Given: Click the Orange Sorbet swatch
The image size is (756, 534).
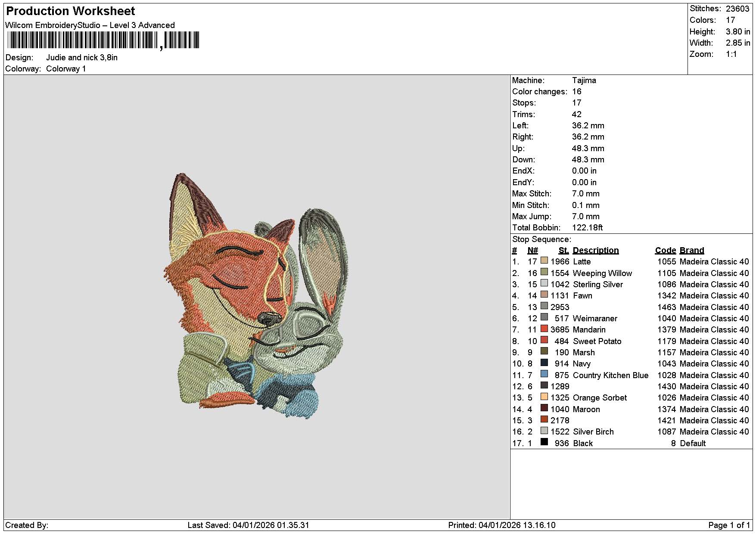Looking at the screenshot, I should pos(544,397).
